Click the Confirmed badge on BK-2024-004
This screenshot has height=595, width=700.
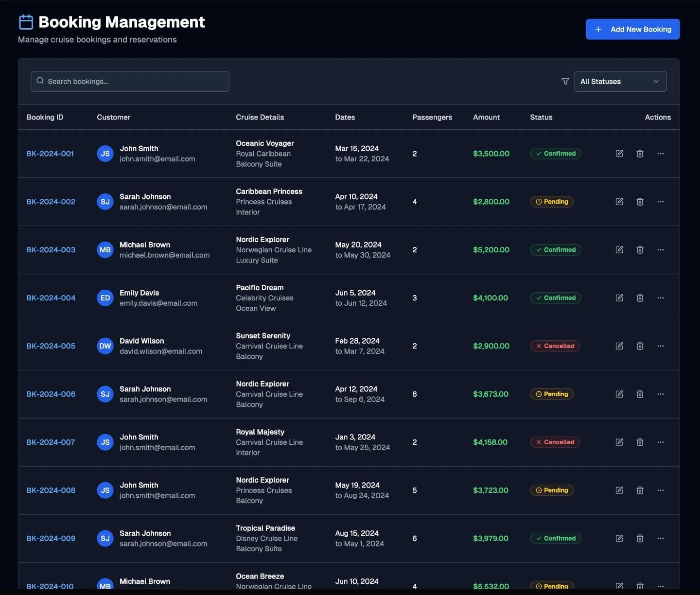click(556, 297)
